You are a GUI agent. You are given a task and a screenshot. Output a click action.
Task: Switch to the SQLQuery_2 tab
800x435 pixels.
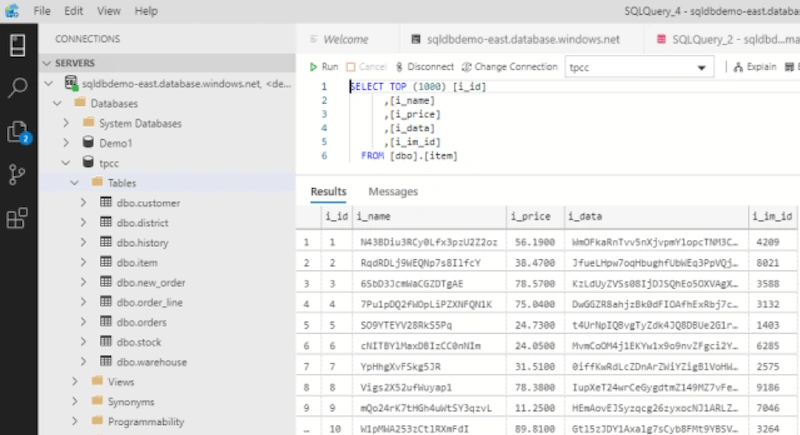(x=724, y=39)
